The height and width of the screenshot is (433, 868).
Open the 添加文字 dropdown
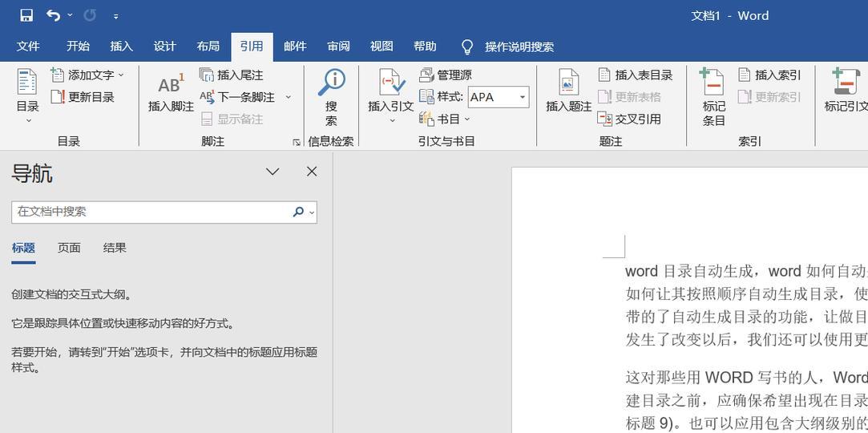click(x=87, y=75)
